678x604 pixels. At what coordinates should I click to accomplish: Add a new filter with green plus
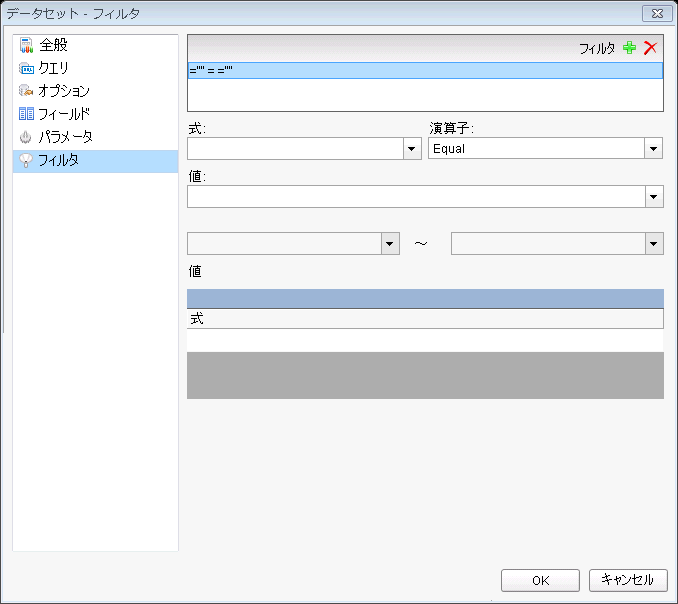tap(629, 48)
